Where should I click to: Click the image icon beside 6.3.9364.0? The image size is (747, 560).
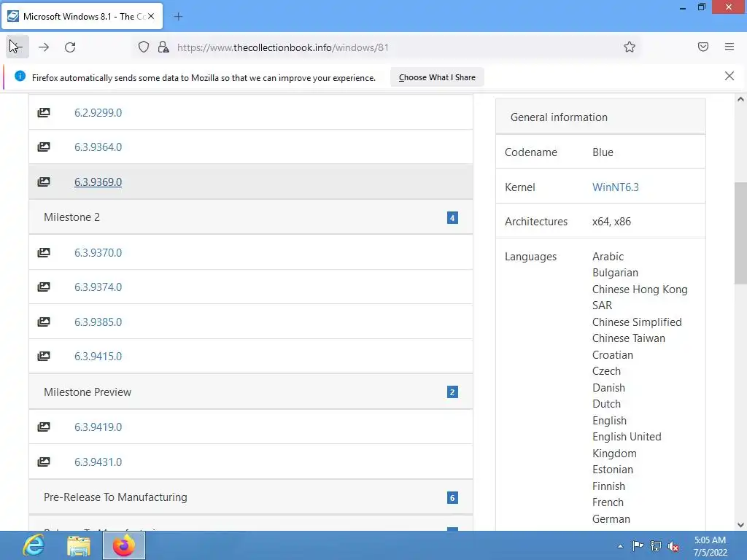click(x=44, y=147)
